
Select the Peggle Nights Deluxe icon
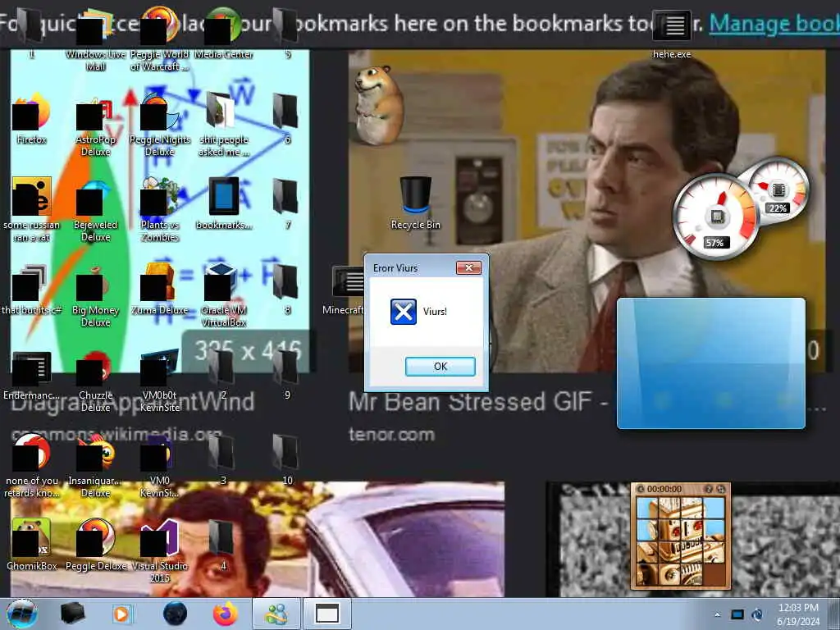pyautogui.click(x=160, y=125)
